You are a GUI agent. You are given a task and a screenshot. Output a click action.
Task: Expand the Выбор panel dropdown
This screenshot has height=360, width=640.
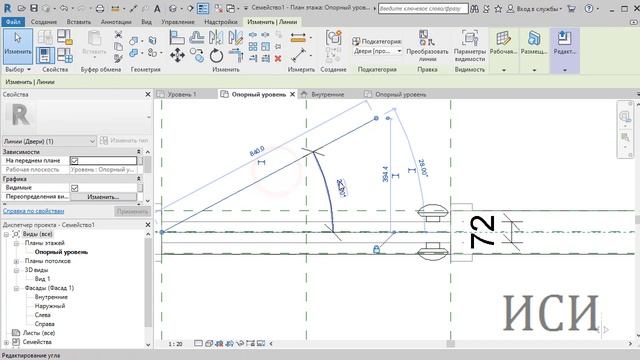[18, 70]
